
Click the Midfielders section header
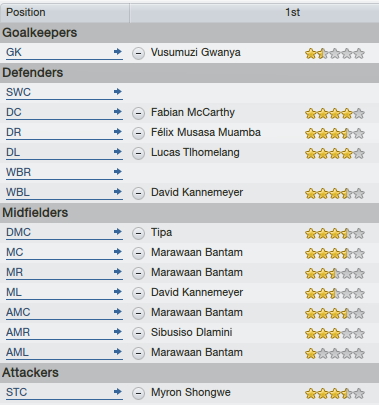pyautogui.click(x=189, y=213)
